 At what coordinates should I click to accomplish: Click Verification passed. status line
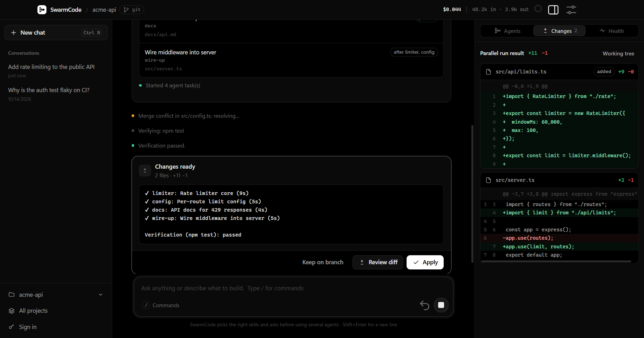162,145
